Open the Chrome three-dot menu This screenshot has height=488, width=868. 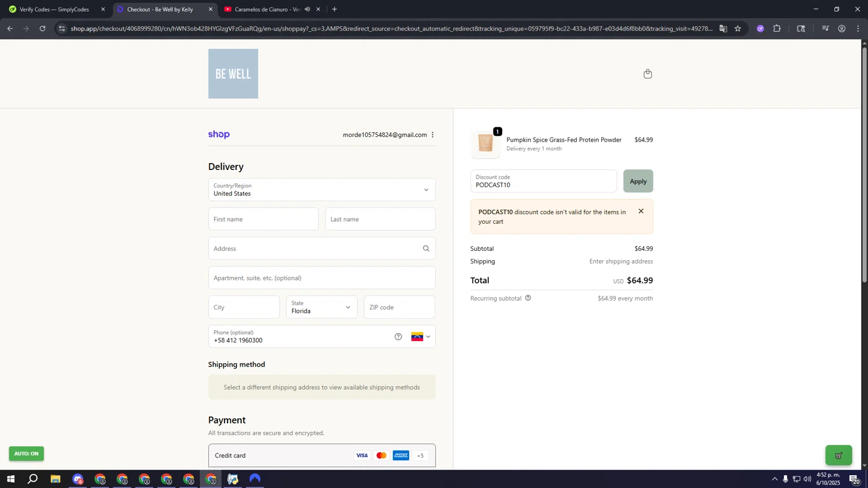(x=858, y=28)
